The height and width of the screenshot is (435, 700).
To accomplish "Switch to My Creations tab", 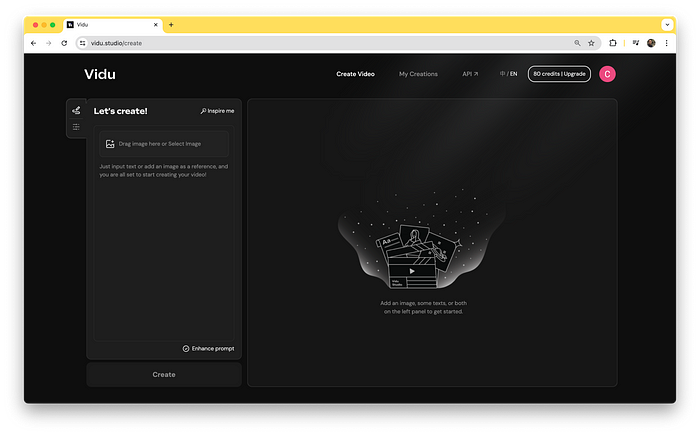I will pyautogui.click(x=418, y=74).
